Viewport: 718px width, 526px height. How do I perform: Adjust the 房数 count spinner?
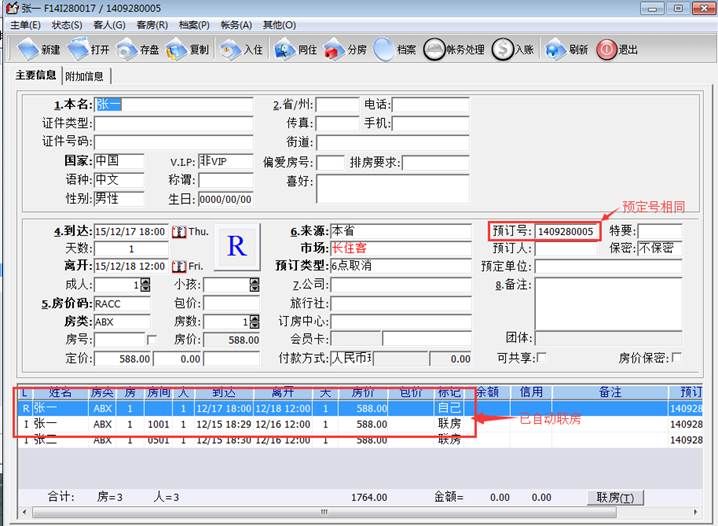click(x=255, y=322)
